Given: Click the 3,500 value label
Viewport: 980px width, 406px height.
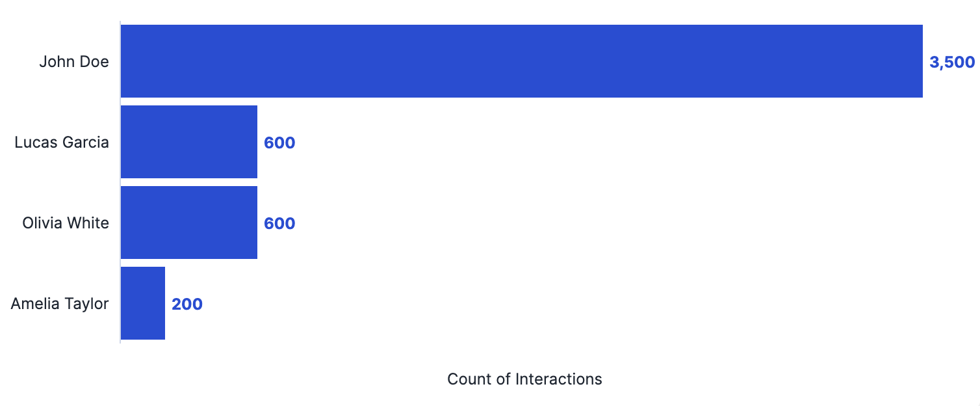Looking at the screenshot, I should pos(952,62).
